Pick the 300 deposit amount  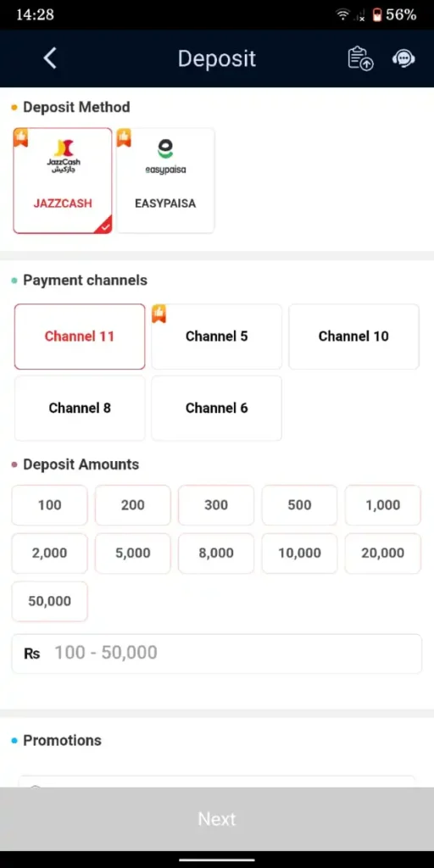(216, 505)
